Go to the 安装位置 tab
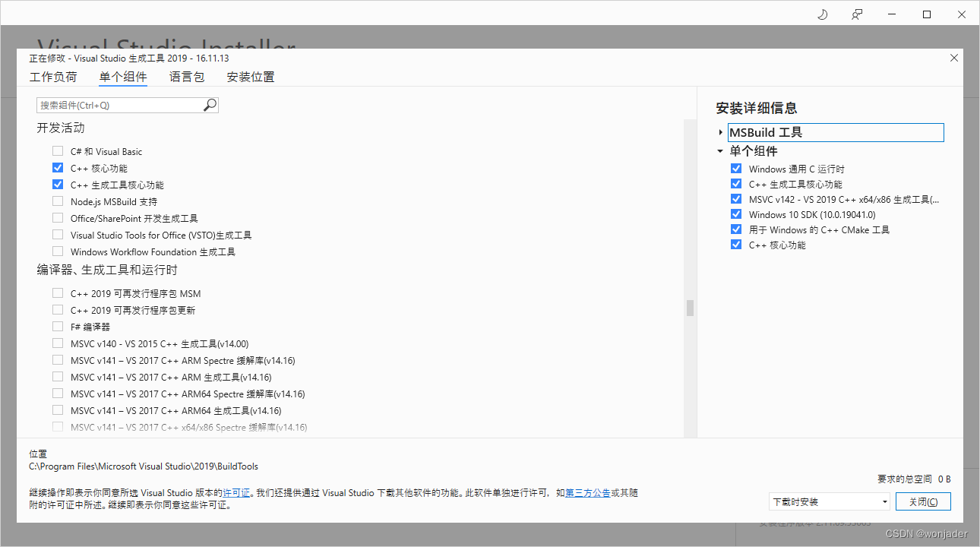Viewport: 980px width, 547px height. (251, 77)
